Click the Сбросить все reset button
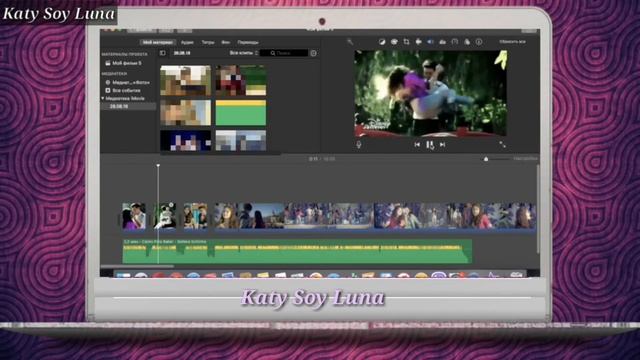This screenshot has width=640, height=360. pyautogui.click(x=512, y=42)
